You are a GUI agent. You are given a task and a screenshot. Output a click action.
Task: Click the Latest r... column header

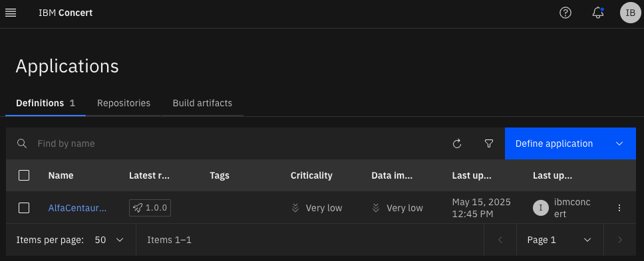[149, 175]
